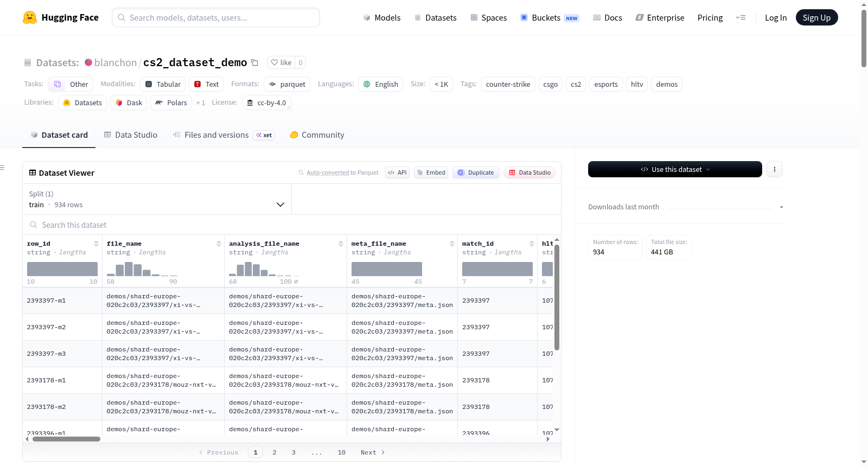Screen dimensions: 868x467
Task: Switch to the Data Studio tab
Action: pyautogui.click(x=131, y=135)
